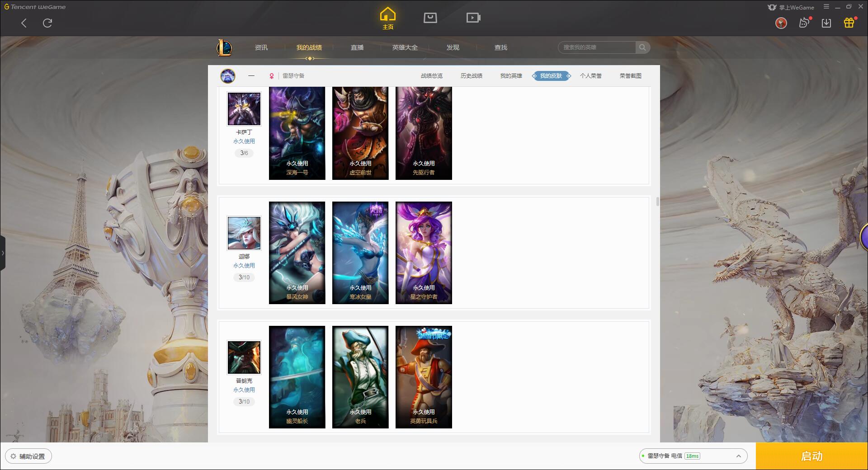
Task: Click the 3/10 skin count under 迦娜
Action: pyautogui.click(x=244, y=277)
